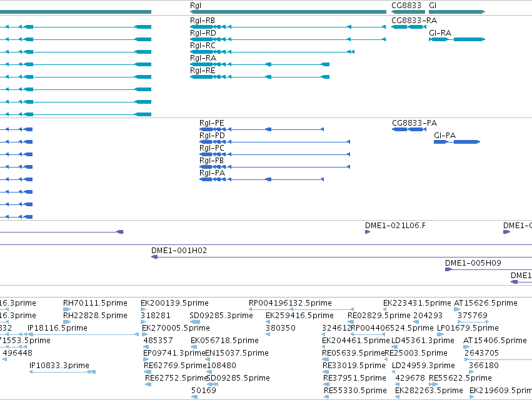Image resolution: width=532 pixels, height=400 pixels.
Task: Click the 108480 feature label
Action: (221, 366)
